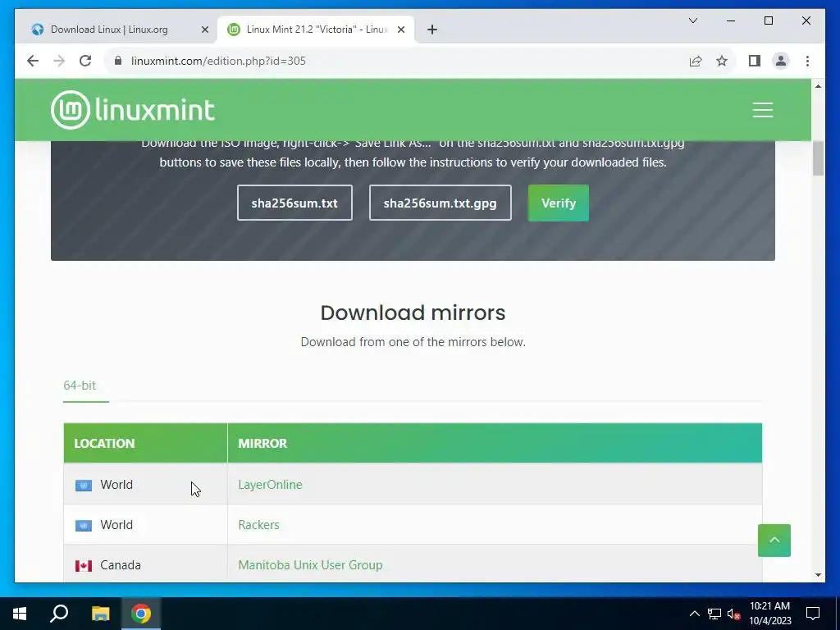Image resolution: width=840 pixels, height=630 pixels.
Task: Click the Download mirrors heading
Action: tap(413, 313)
